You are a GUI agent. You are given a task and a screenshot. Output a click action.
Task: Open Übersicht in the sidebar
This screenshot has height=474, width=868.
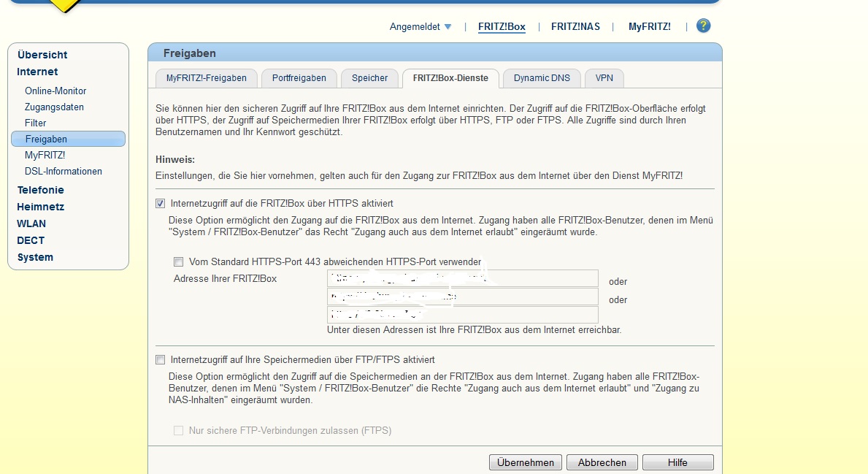tap(42, 55)
